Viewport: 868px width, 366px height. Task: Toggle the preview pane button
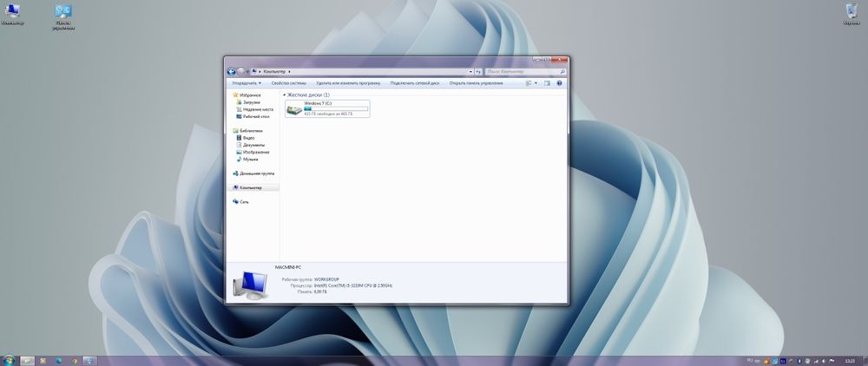(x=547, y=83)
